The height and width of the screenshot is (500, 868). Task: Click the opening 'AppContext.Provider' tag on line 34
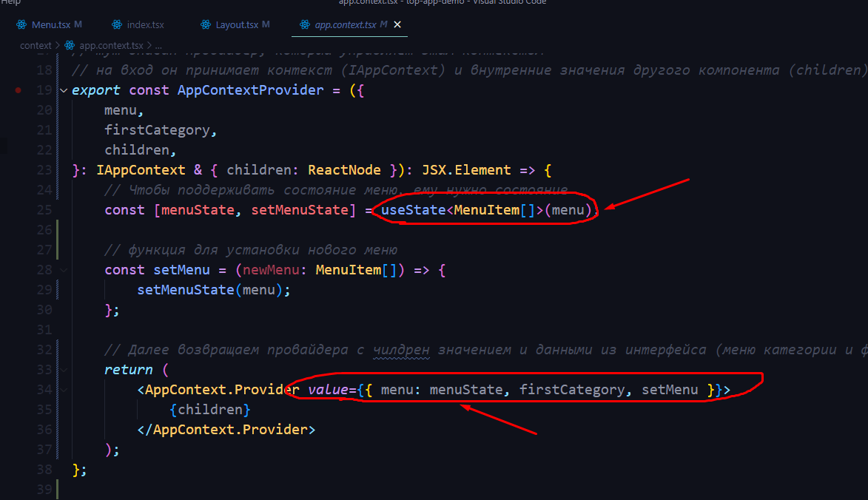coord(222,389)
